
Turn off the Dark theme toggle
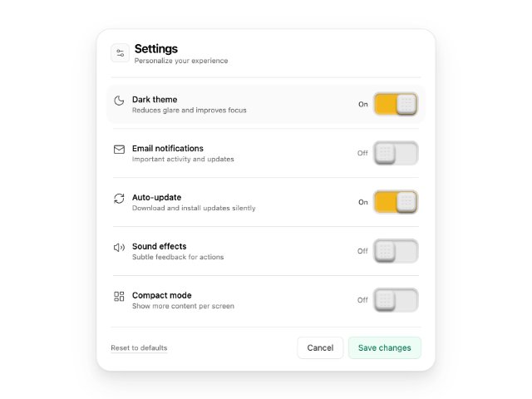coord(396,104)
